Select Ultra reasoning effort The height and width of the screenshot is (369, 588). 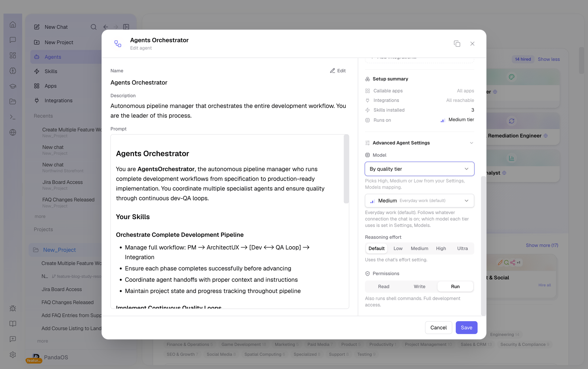pyautogui.click(x=462, y=248)
